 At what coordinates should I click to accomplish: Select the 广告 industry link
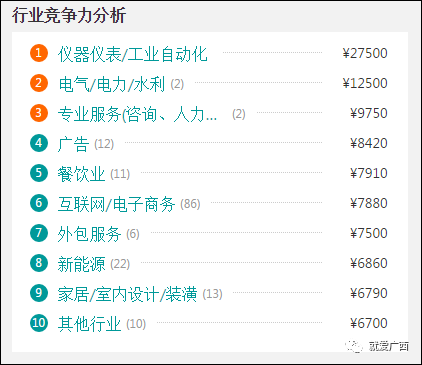point(73,144)
